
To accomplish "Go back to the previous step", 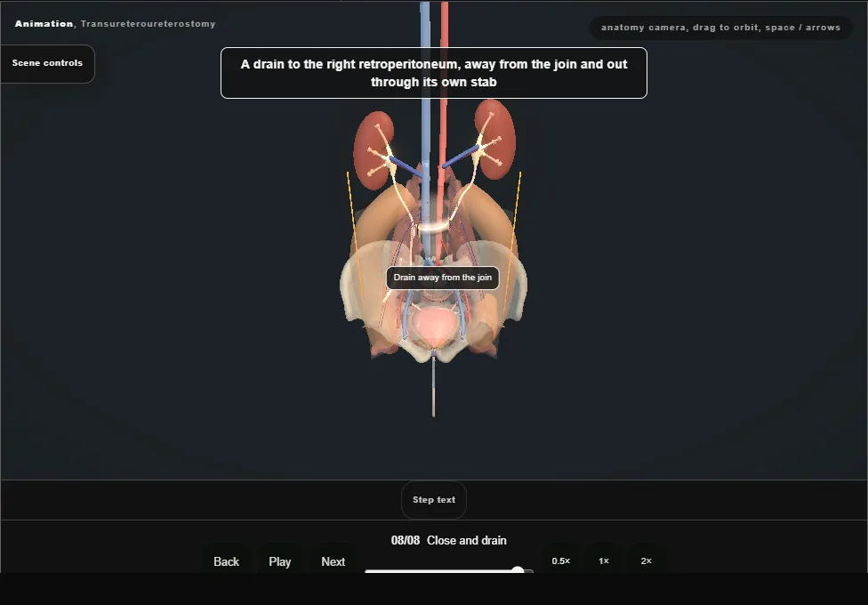I will point(227,561).
